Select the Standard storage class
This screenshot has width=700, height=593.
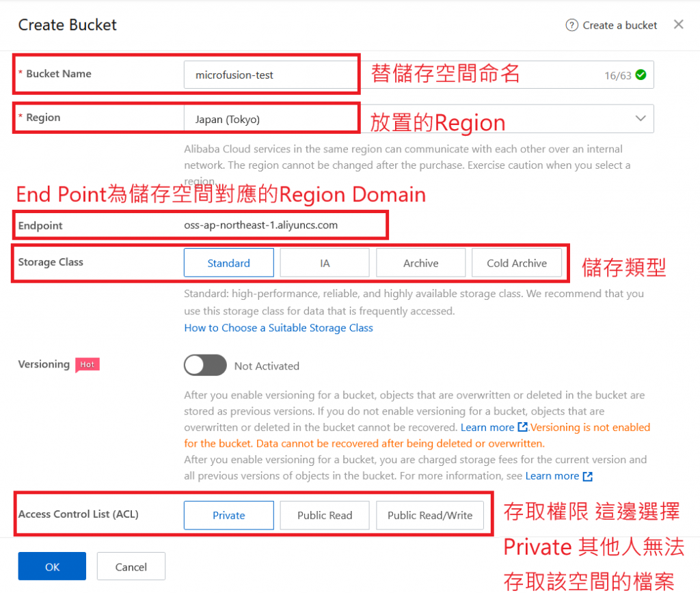click(x=228, y=263)
